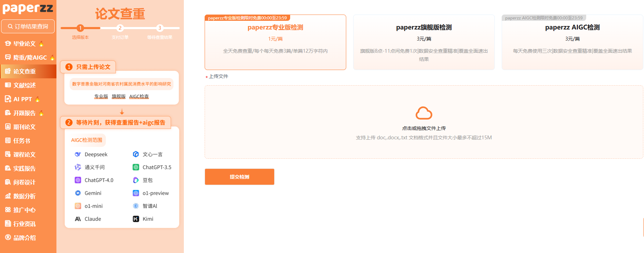This screenshot has width=644, height=253.
Task: Click the 提交检测 submit button
Action: click(x=240, y=177)
